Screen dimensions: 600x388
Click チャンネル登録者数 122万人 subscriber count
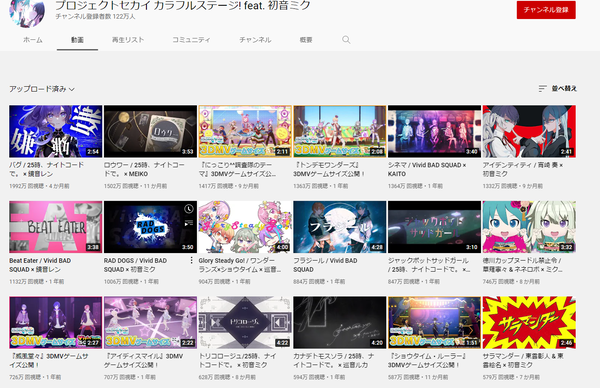(x=95, y=16)
